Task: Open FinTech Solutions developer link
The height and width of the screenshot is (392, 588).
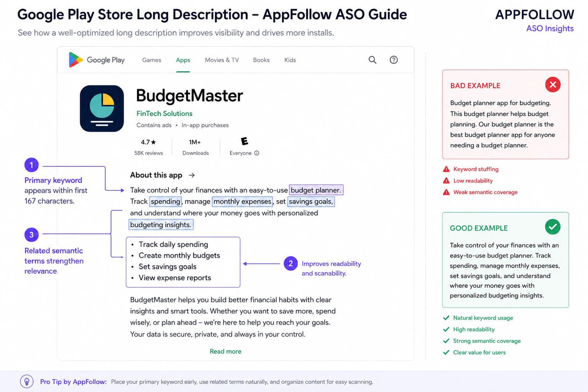Action: 164,113
